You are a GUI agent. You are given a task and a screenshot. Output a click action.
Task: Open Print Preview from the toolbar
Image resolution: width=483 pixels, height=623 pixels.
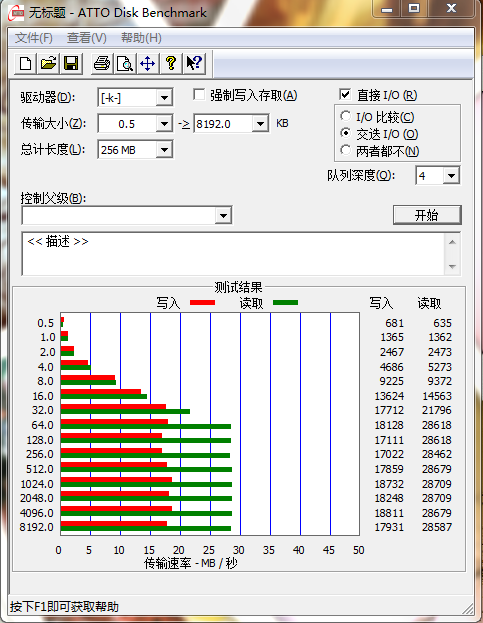[x=125, y=64]
